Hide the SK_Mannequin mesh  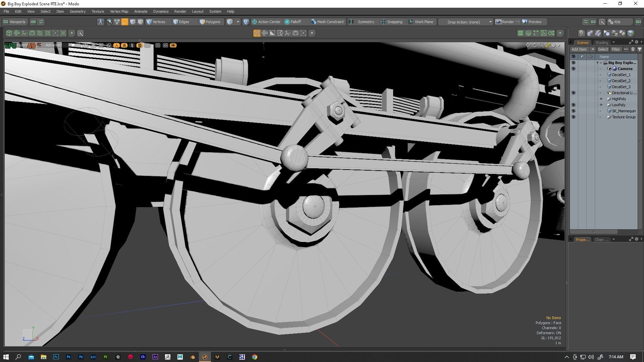click(x=573, y=111)
